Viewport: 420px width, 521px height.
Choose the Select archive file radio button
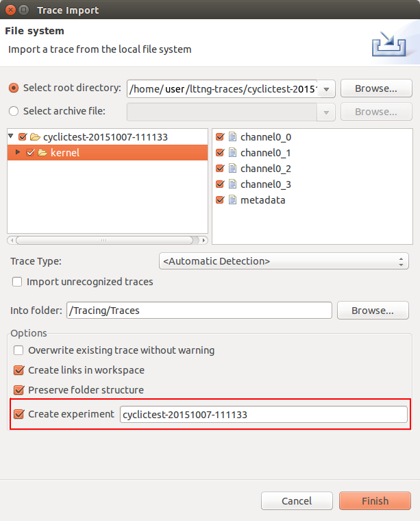(14, 111)
